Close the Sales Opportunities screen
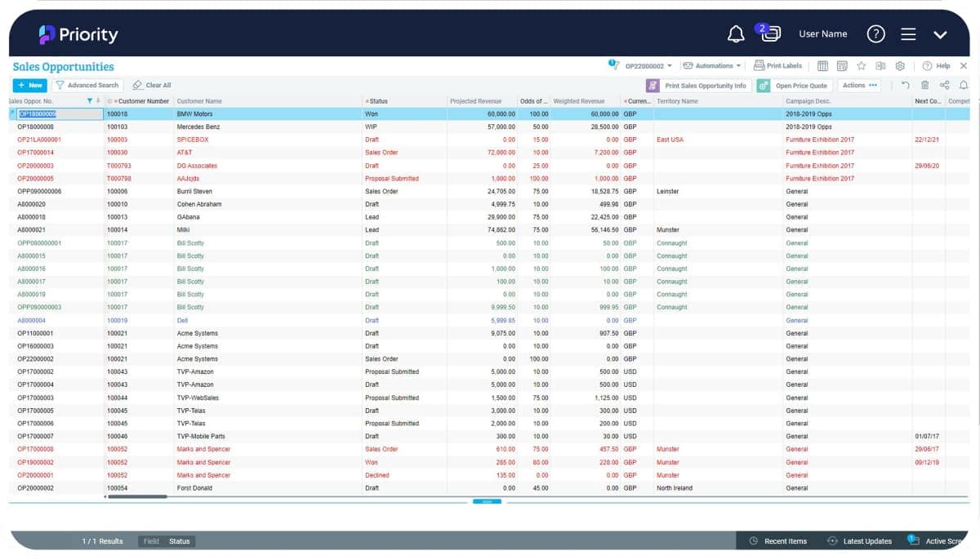The image size is (980, 560). click(964, 66)
